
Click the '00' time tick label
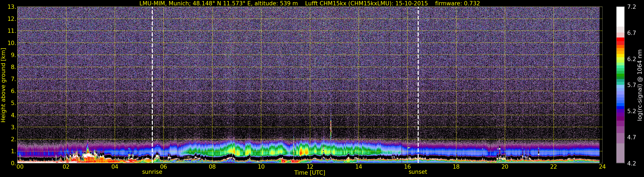point(20,167)
